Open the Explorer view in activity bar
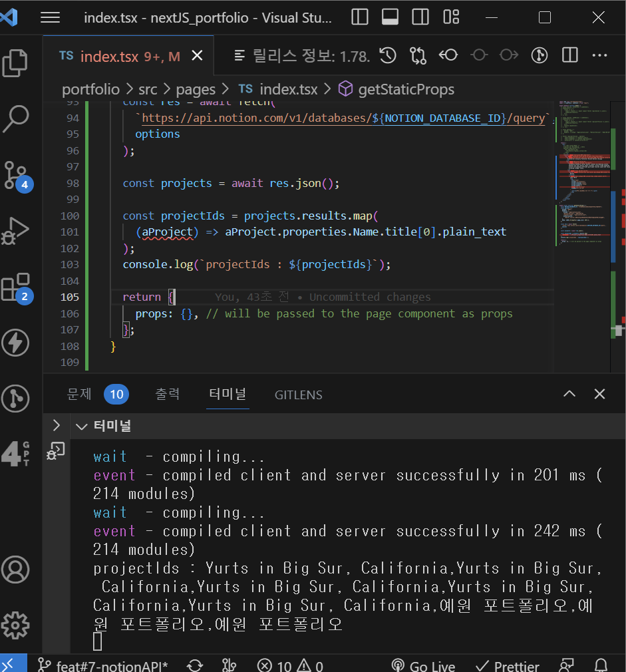Image resolution: width=626 pixels, height=672 pixels. (15, 63)
